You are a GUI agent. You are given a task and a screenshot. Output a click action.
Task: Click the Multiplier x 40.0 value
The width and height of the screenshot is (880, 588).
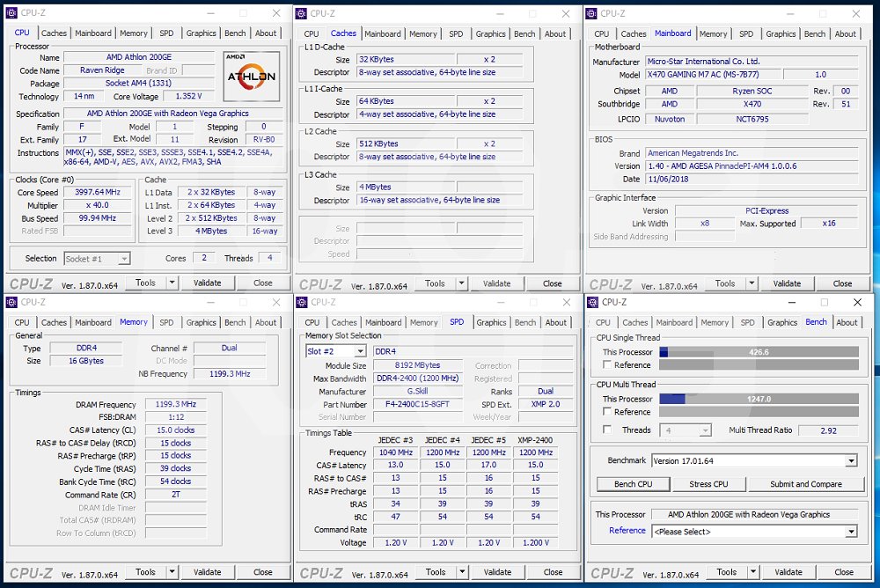pos(97,206)
